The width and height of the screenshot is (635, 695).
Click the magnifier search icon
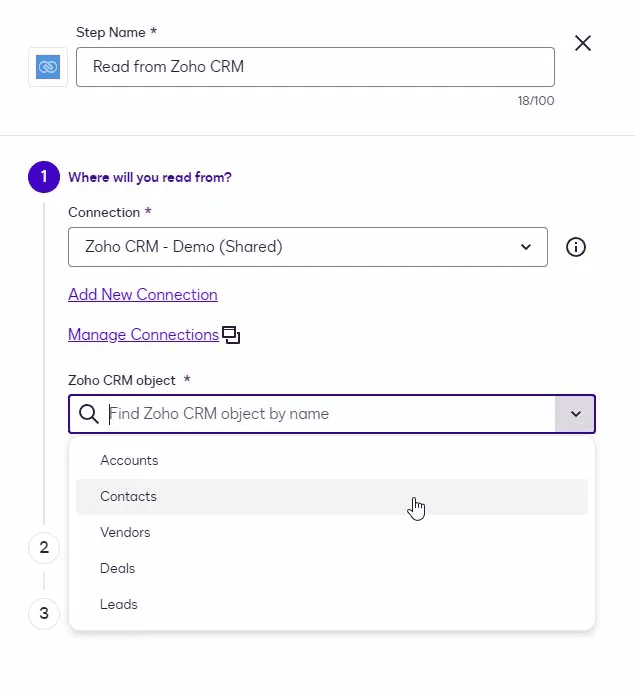(x=89, y=414)
